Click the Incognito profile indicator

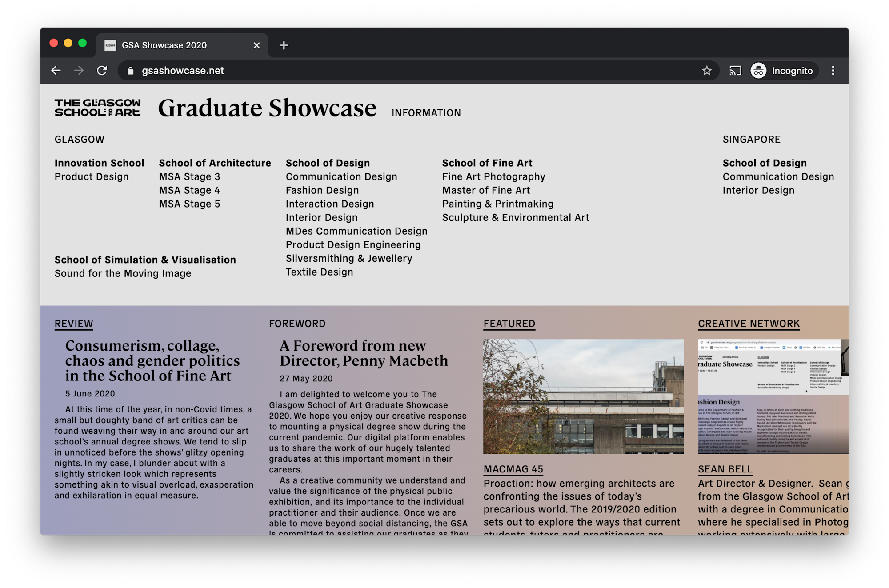pyautogui.click(x=784, y=71)
